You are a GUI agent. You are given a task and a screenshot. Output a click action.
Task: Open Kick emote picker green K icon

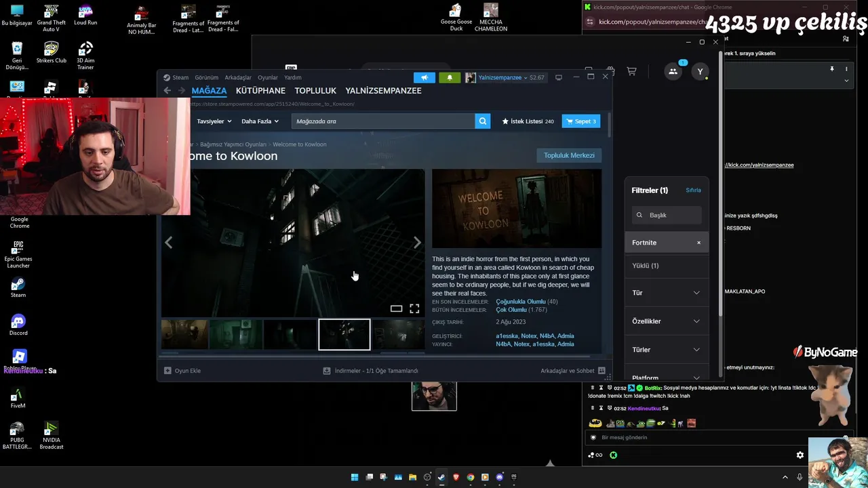(x=614, y=455)
